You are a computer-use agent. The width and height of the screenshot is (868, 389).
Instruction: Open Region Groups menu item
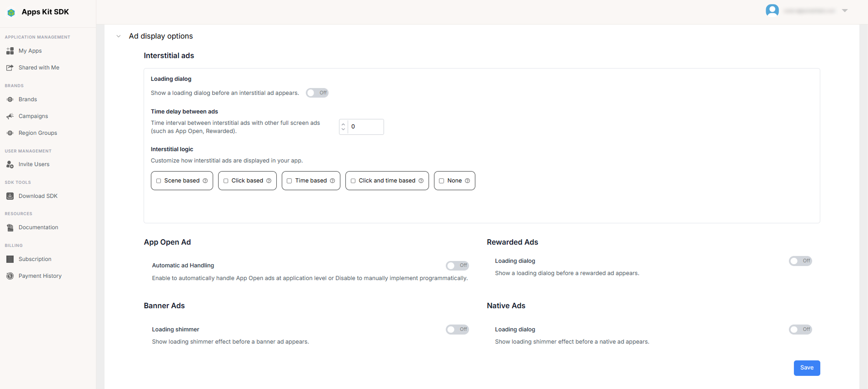[38, 133]
